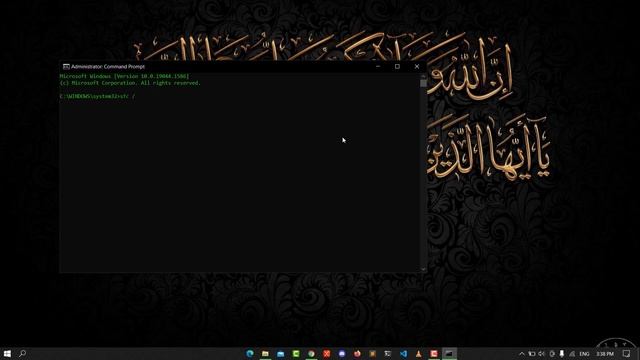Switch ENG input language indicator
640x360 pixels.
click(x=584, y=353)
